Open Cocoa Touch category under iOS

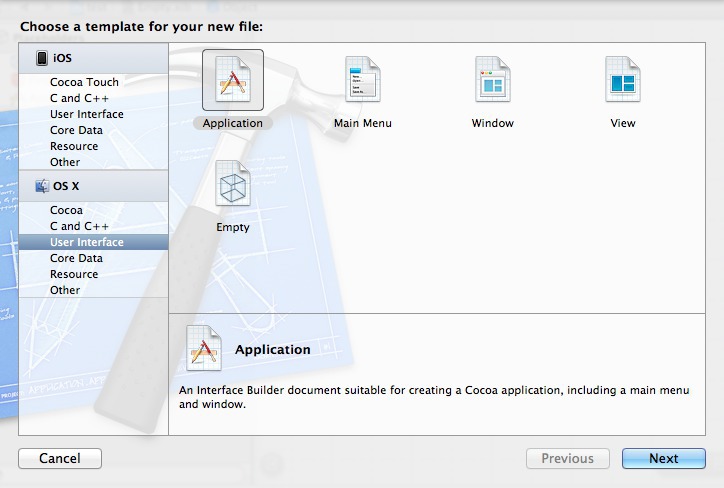pos(84,82)
